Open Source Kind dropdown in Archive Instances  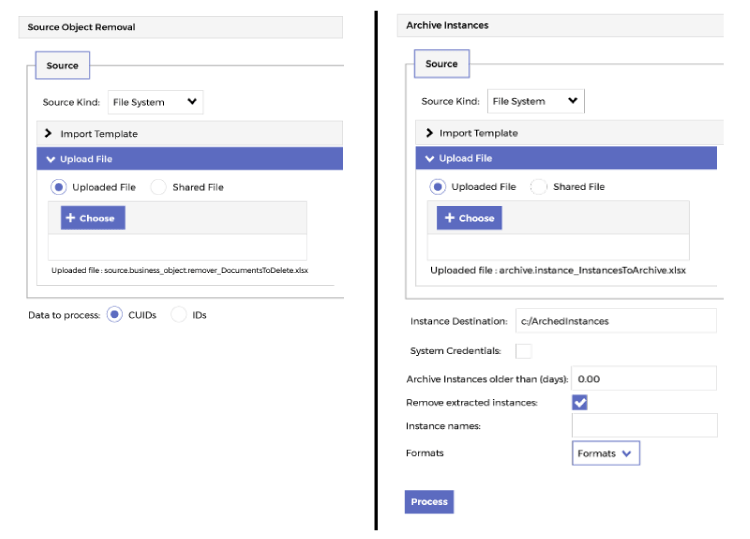535,101
